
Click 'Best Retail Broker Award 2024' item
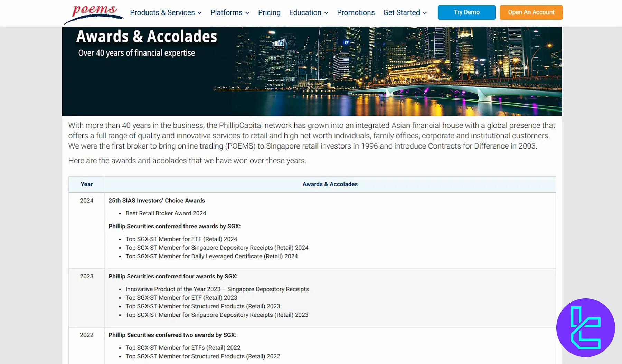coord(166,213)
